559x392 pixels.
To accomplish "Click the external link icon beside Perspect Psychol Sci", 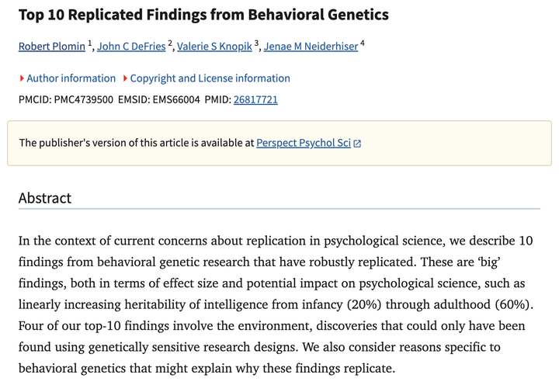I will click(357, 144).
